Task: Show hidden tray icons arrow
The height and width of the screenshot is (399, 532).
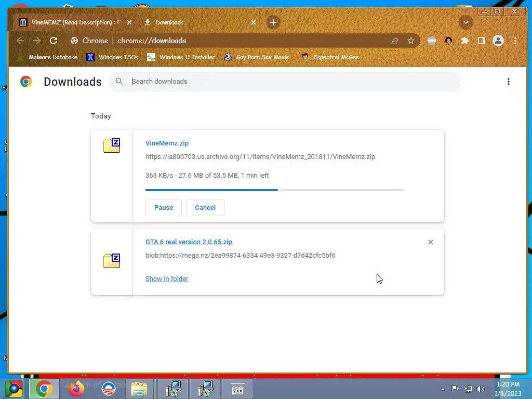Action: (x=443, y=389)
